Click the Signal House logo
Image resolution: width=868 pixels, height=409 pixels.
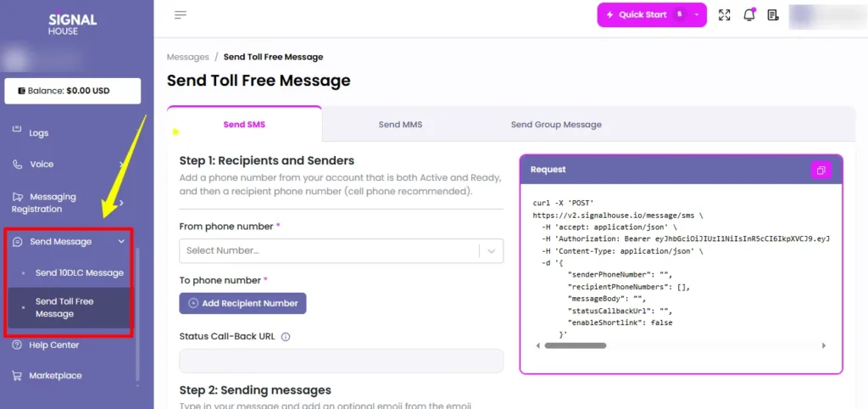point(72,23)
